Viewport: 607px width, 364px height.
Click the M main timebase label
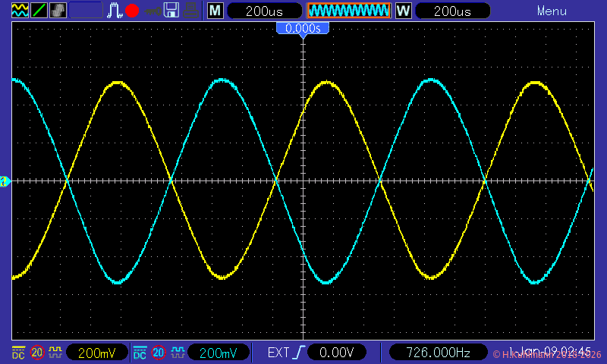(x=215, y=11)
